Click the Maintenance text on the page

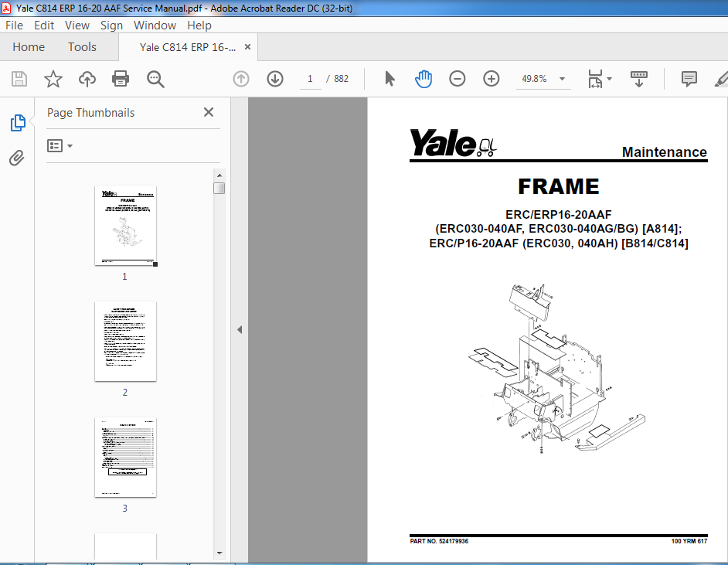665,151
